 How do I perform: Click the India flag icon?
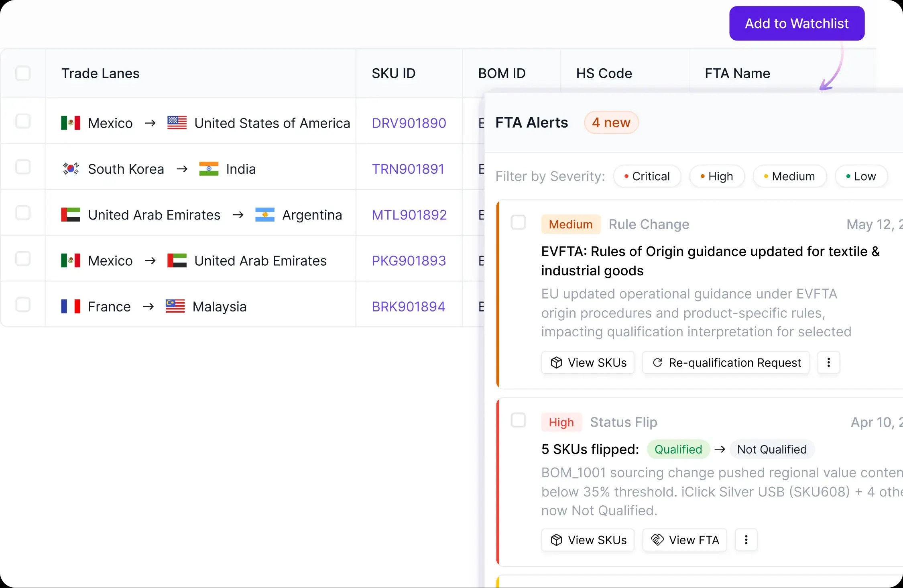click(209, 169)
